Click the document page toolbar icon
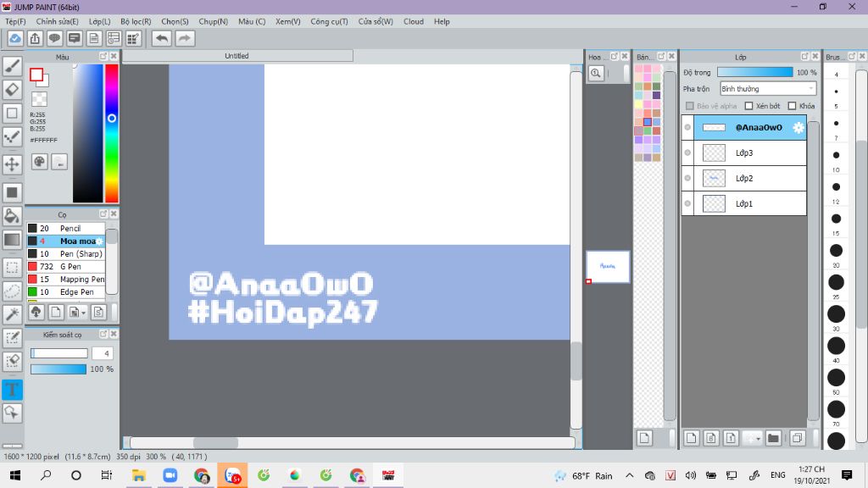 coord(94,39)
